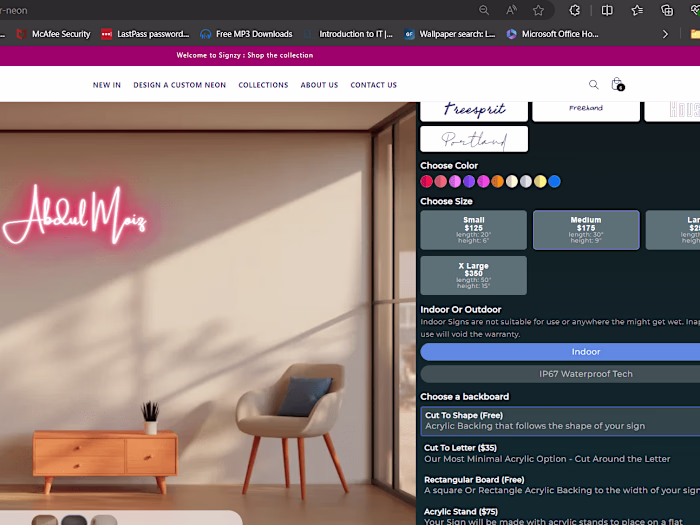Choose Rectangular Board (Free) backboard
Viewport: 700px width, 525px height.
(560, 485)
